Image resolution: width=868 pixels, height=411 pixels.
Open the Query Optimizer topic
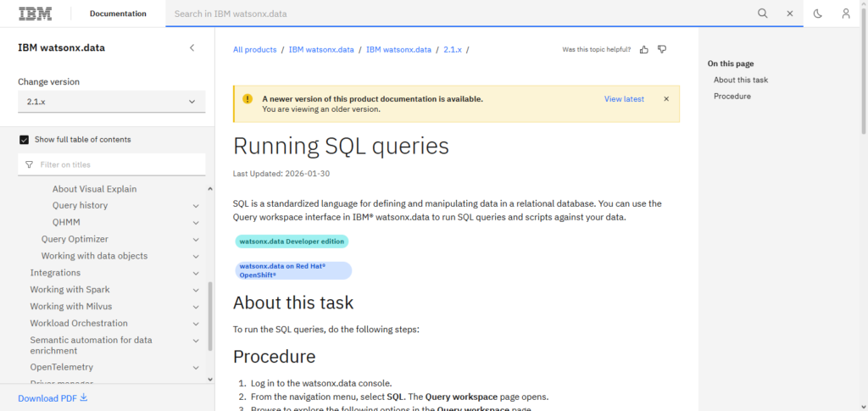coord(75,239)
